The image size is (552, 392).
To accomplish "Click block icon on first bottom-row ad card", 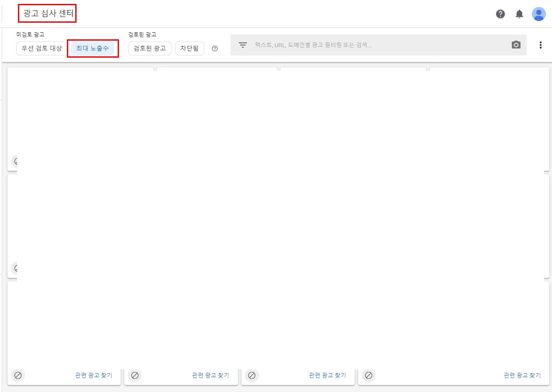I will click(18, 375).
